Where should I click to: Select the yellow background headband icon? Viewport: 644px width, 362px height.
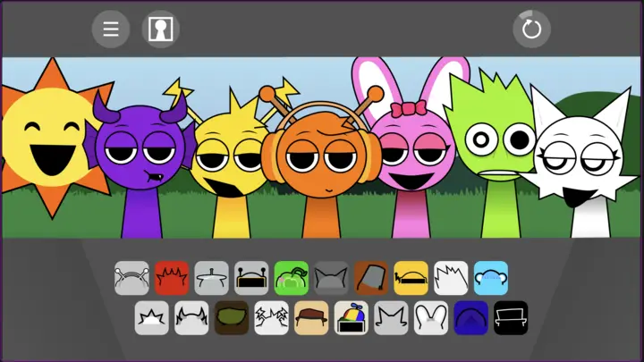411,278
